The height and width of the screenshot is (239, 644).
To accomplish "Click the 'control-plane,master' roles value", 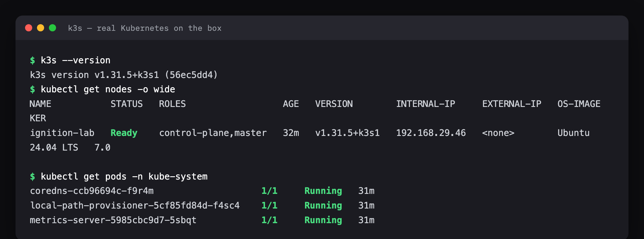I will 213,133.
